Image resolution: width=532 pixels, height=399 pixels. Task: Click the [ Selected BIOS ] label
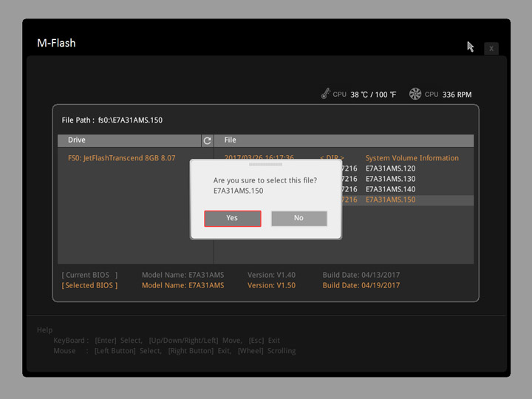(89, 285)
